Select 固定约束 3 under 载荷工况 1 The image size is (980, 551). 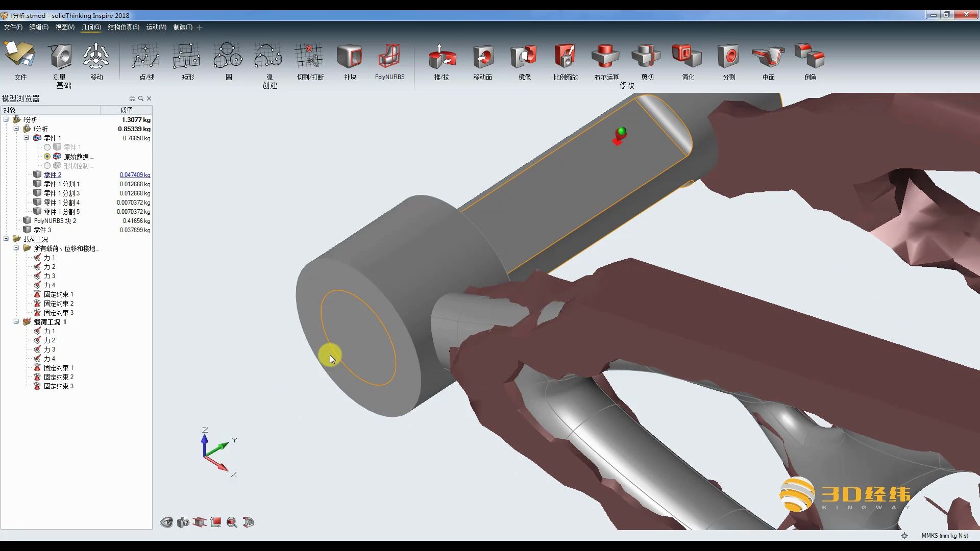(x=58, y=386)
